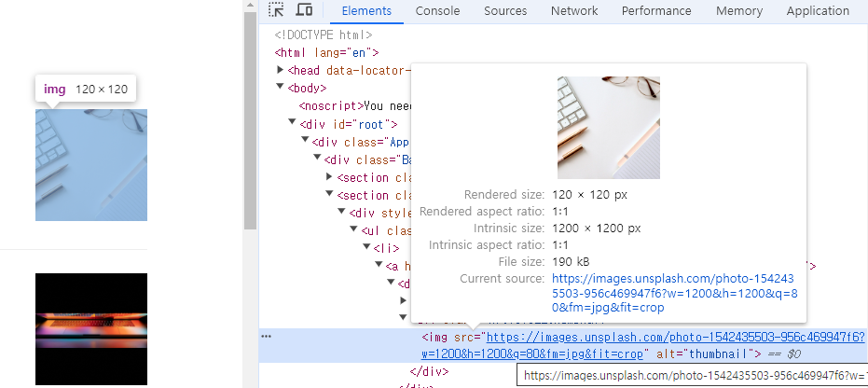This screenshot has width=868, height=388.
Task: Select the closing </div> line below img
Action: [429, 371]
